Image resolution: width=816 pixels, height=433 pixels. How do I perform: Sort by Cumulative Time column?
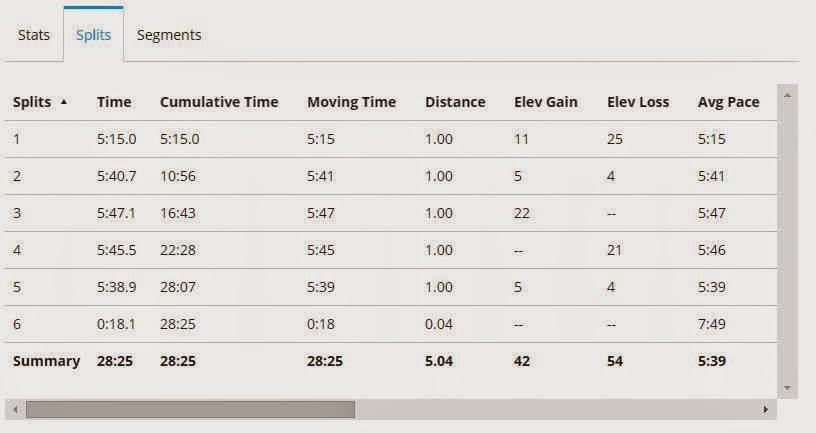click(219, 102)
